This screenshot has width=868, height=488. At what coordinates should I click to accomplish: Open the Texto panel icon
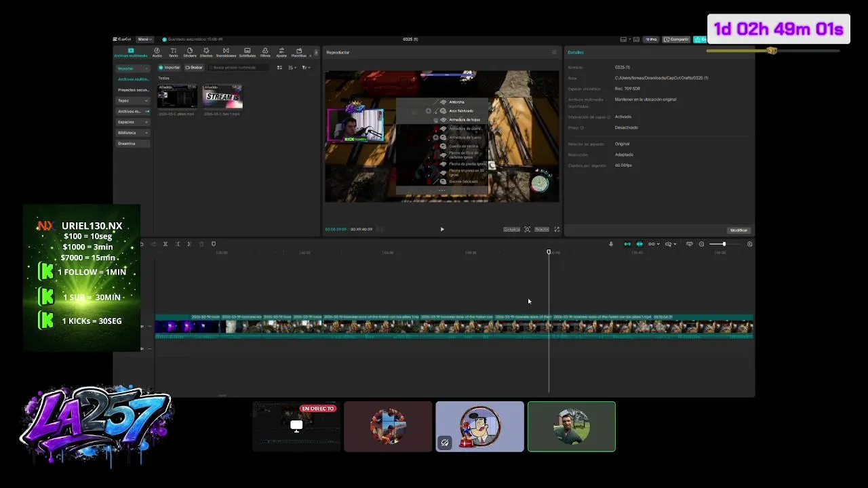point(173,52)
